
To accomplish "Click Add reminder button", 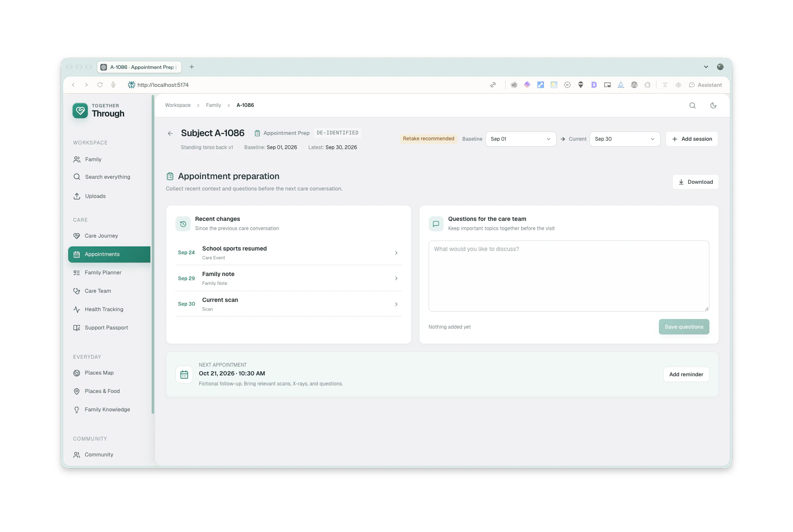I will [686, 375].
